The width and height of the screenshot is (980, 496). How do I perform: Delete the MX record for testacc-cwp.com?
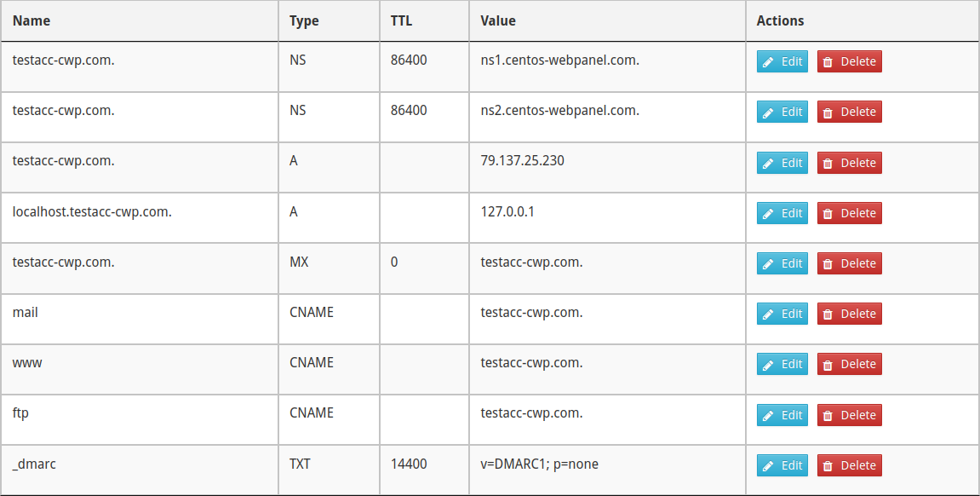[849, 263]
